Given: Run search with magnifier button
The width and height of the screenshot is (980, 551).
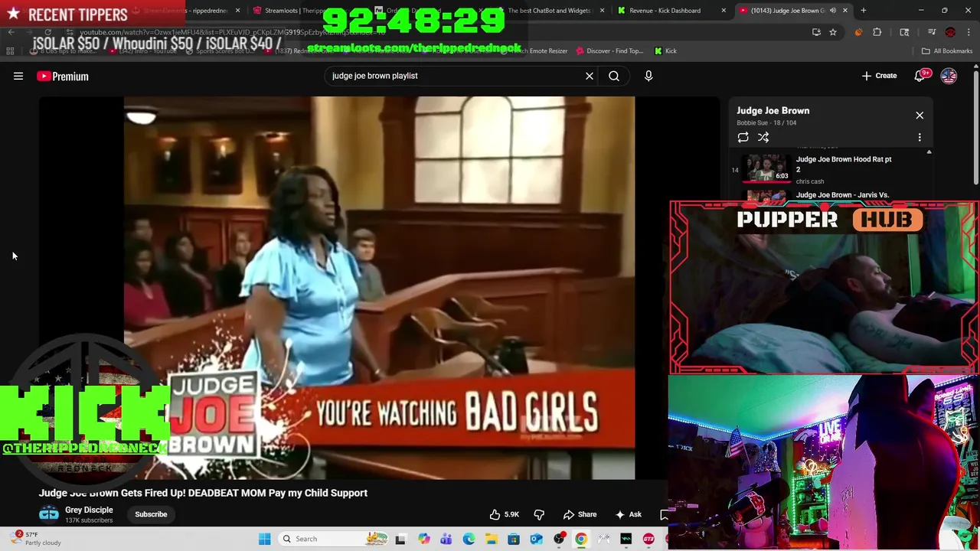Looking at the screenshot, I should click(x=614, y=76).
